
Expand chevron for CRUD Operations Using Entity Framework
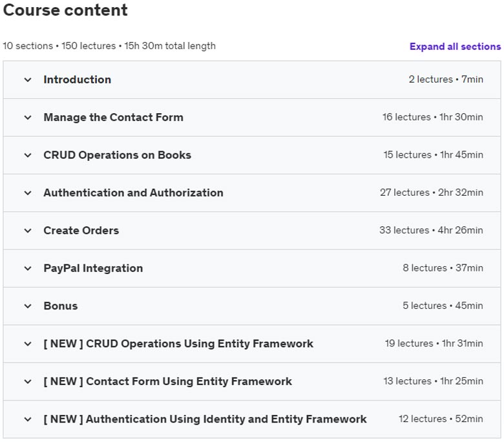28,344
